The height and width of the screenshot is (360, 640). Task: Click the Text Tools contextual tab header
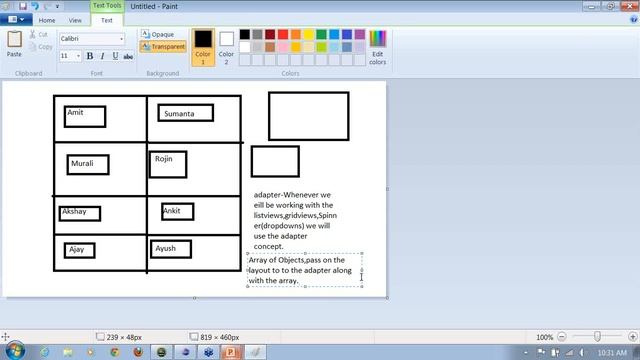click(x=107, y=6)
